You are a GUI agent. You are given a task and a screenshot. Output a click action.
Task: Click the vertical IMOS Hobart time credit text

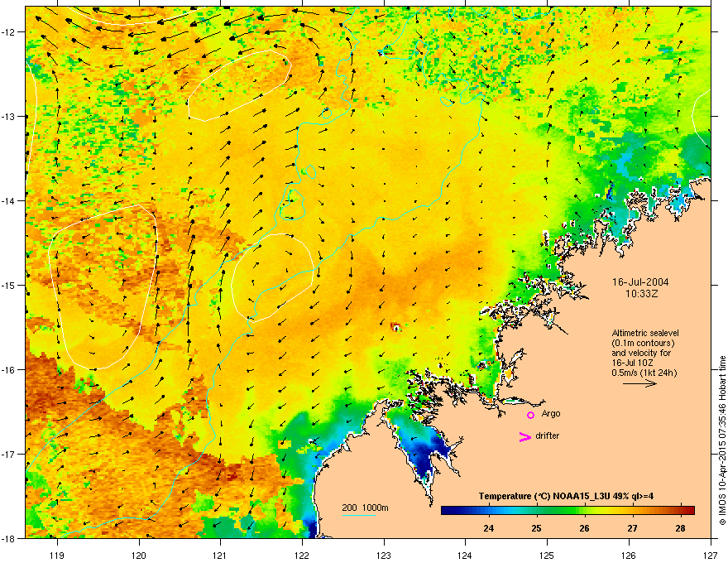tap(722, 440)
